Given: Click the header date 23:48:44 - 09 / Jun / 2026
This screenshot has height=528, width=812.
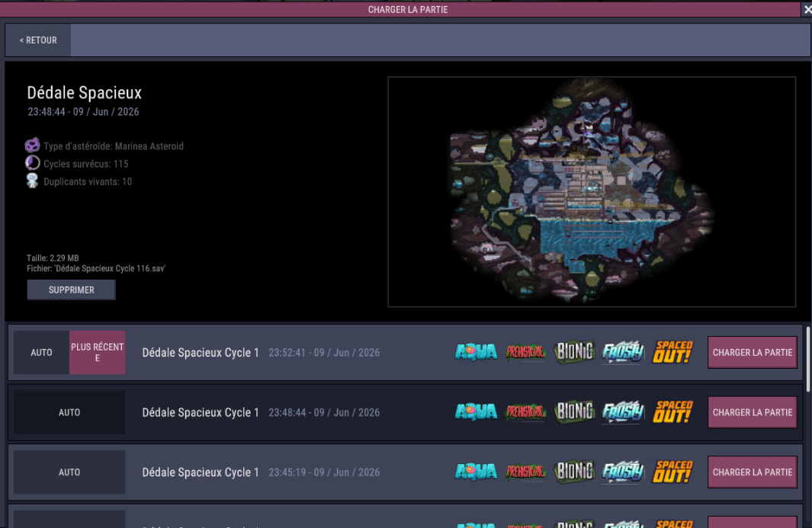Looking at the screenshot, I should (x=83, y=112).
